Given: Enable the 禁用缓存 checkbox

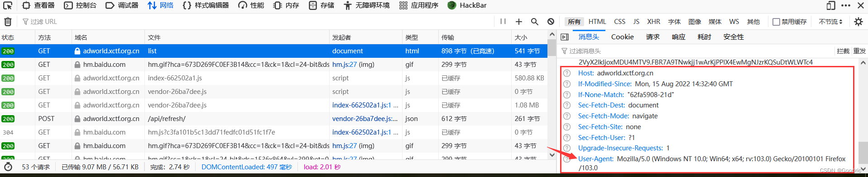Looking at the screenshot, I should (x=776, y=22).
